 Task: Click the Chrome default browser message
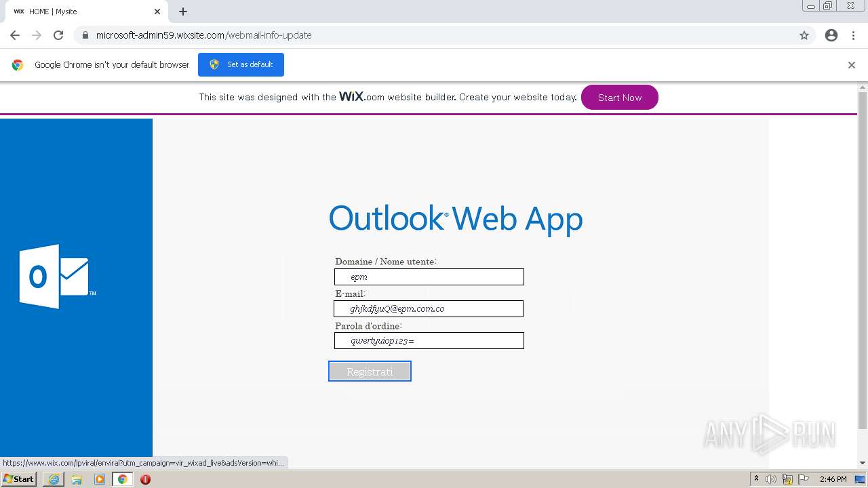pos(112,65)
